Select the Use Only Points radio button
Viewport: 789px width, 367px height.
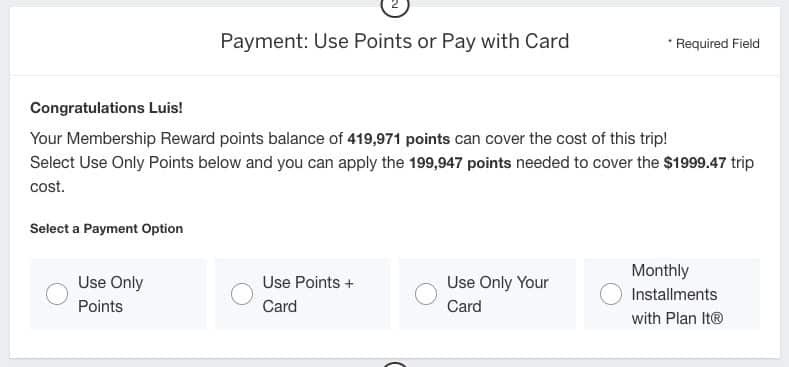point(57,294)
